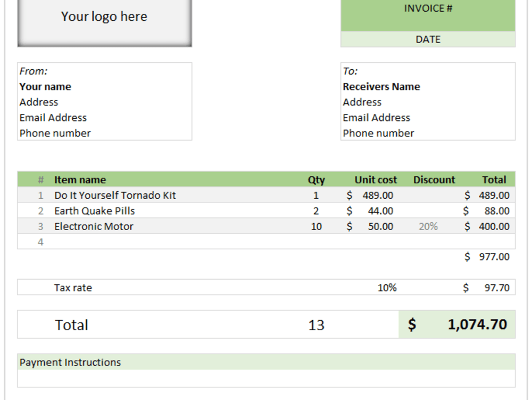Viewport: 532px width, 400px height.
Task: Select the INVOICE # header cell
Action: pyautogui.click(x=428, y=15)
